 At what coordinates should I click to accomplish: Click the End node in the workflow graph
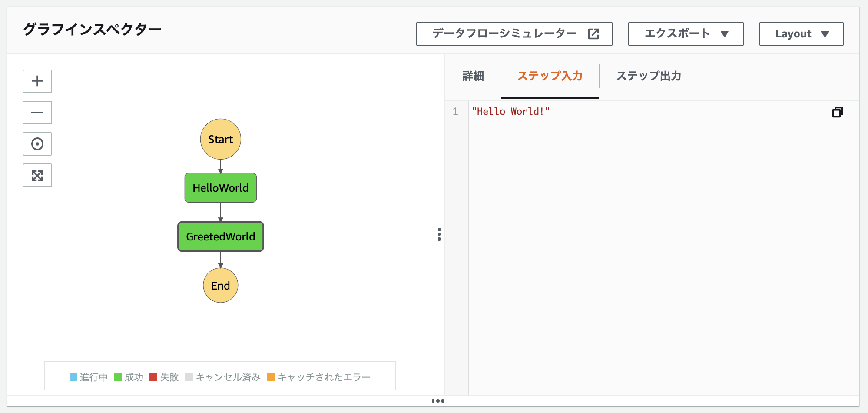[x=220, y=285]
